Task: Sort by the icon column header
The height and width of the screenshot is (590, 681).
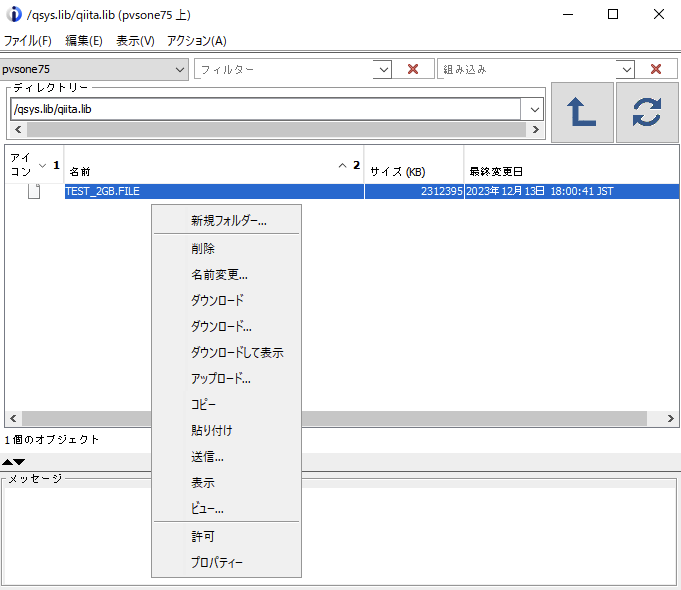Action: tap(34, 165)
